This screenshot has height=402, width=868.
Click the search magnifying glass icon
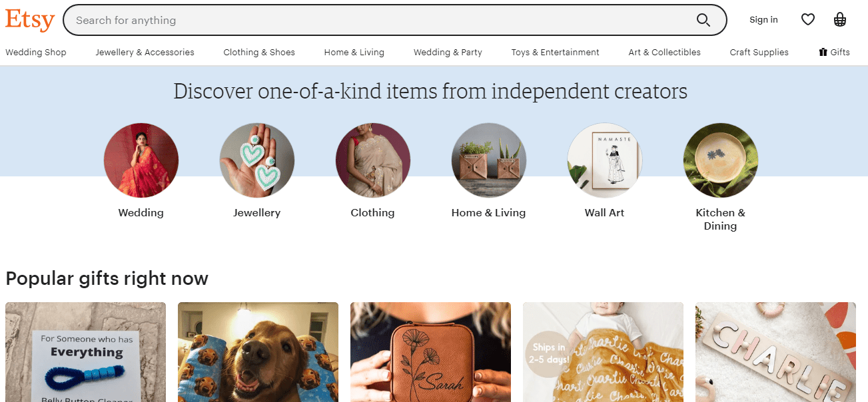tap(703, 20)
